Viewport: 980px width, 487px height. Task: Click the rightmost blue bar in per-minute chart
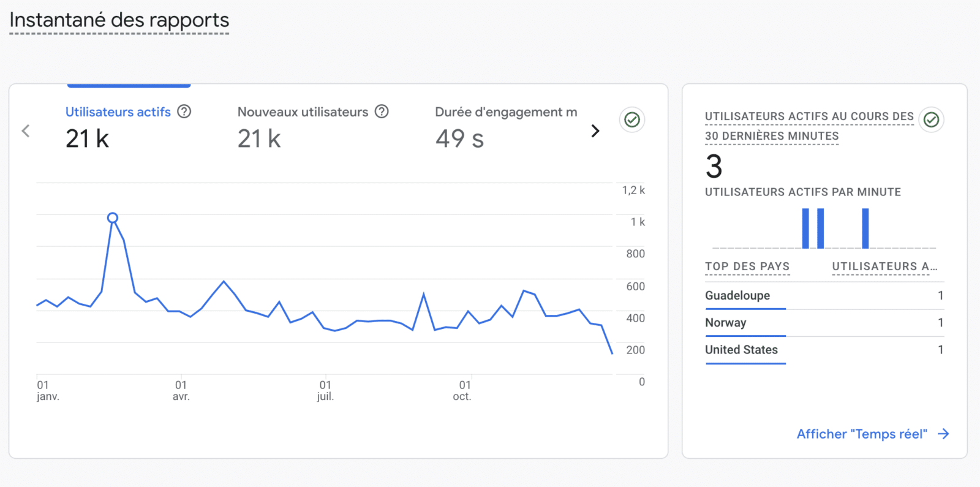[865, 228]
